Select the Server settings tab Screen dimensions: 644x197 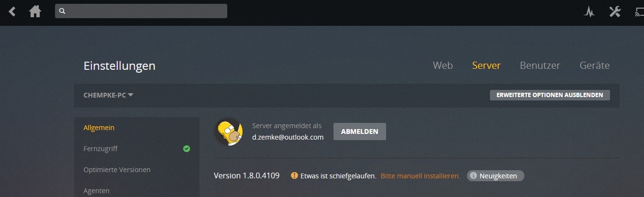[x=486, y=66]
